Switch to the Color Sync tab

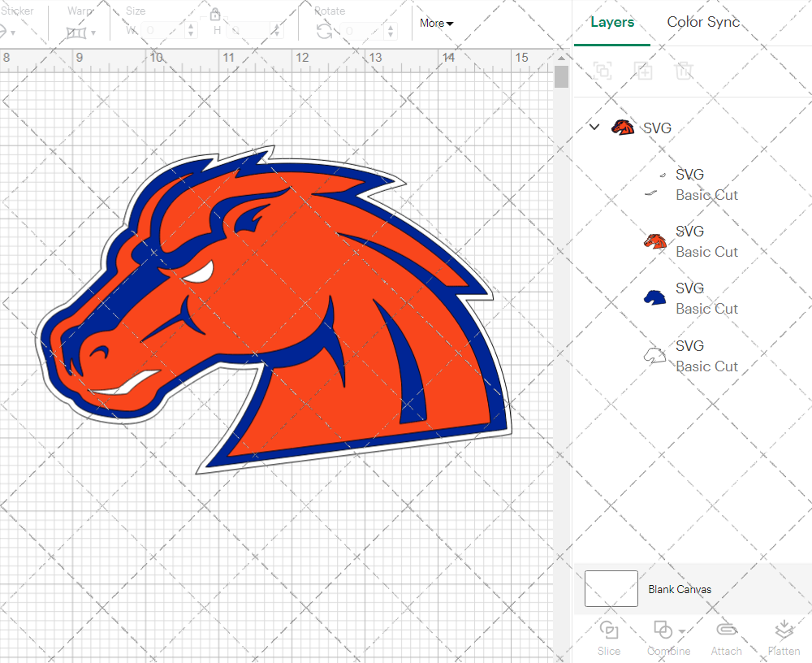coord(703,22)
